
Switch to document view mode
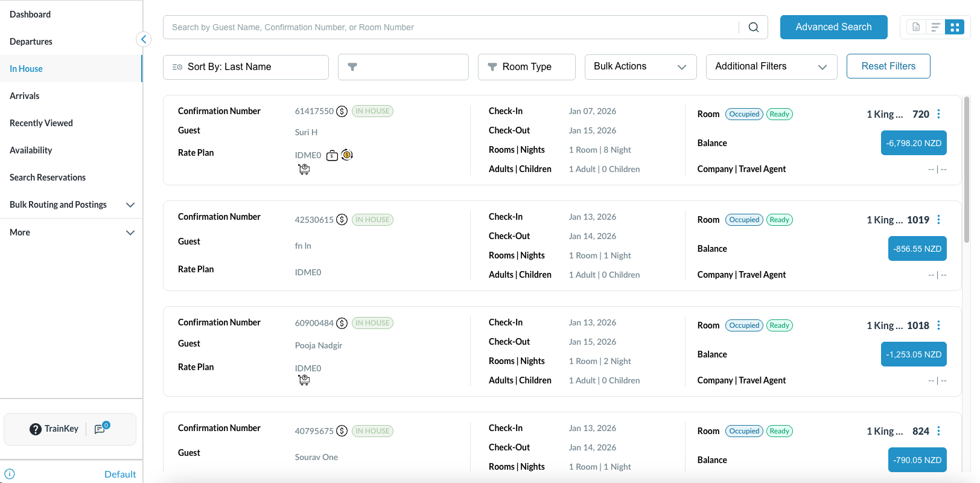[916, 27]
